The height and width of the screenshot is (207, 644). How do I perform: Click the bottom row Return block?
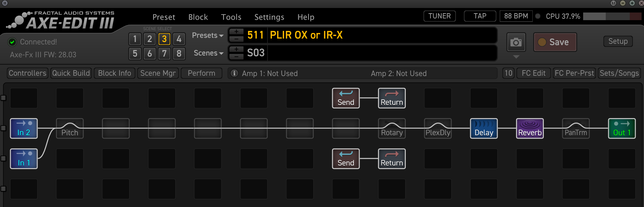point(392,159)
